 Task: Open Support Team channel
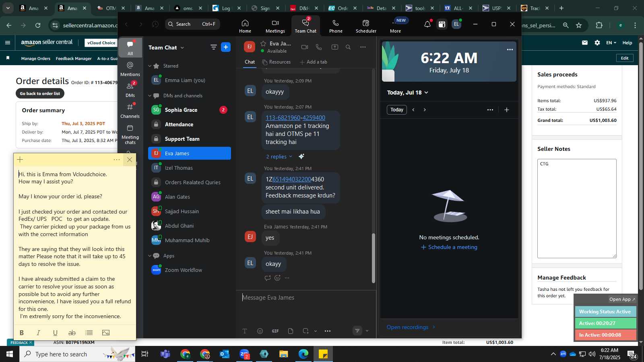coord(190,139)
